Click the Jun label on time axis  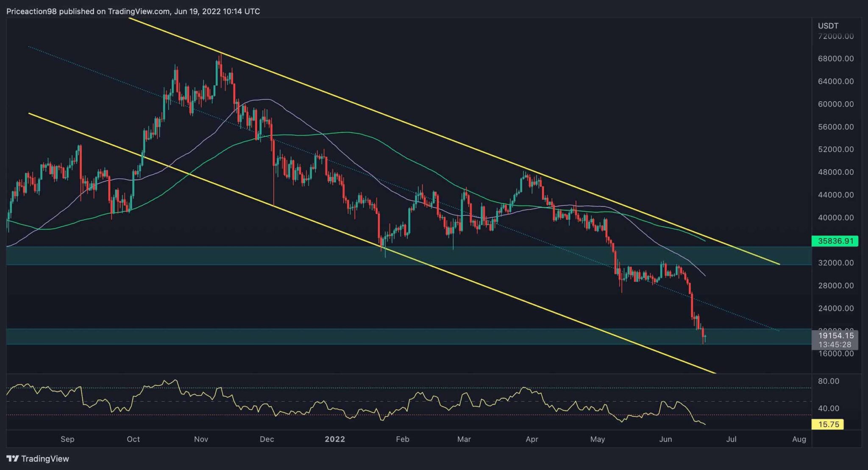tap(665, 439)
